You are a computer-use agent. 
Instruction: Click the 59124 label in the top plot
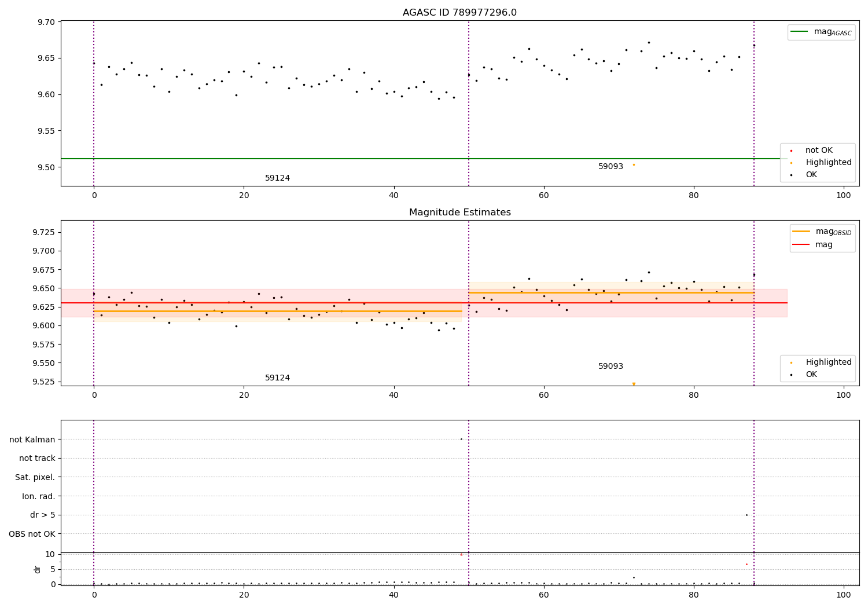(x=277, y=178)
